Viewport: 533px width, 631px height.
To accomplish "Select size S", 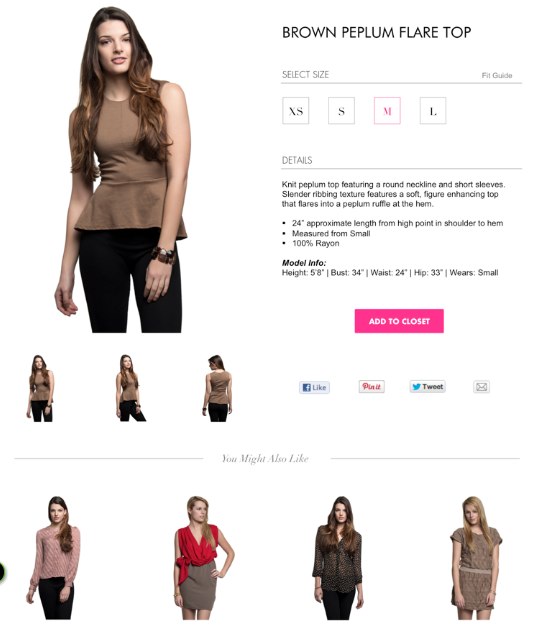I will [x=341, y=111].
